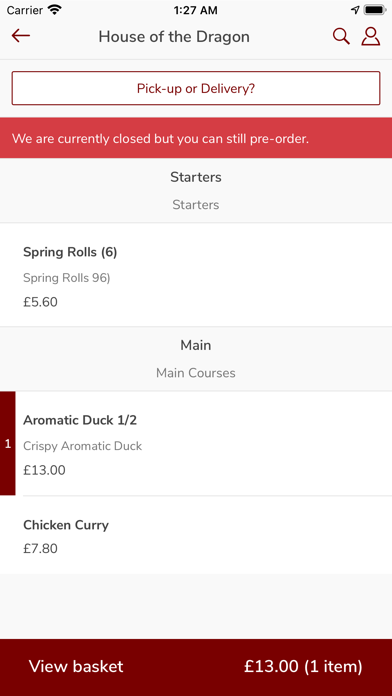Tap the location arrow status icon
This screenshot has height=696, width=392.
pyautogui.click(x=355, y=10)
